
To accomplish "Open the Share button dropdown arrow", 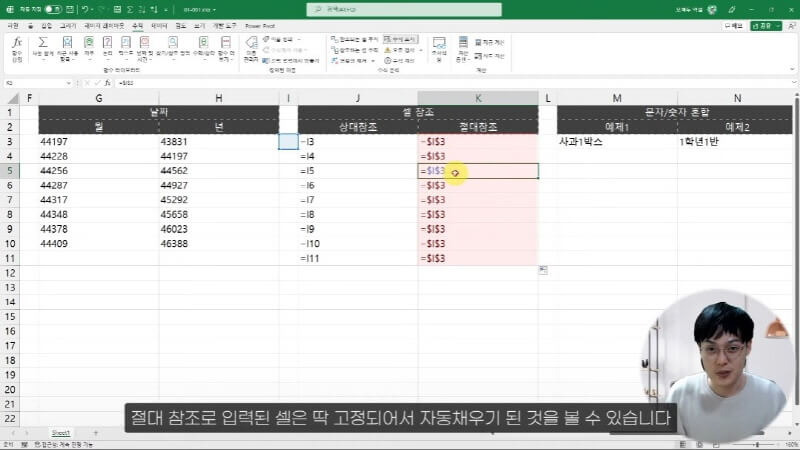I will point(778,26).
